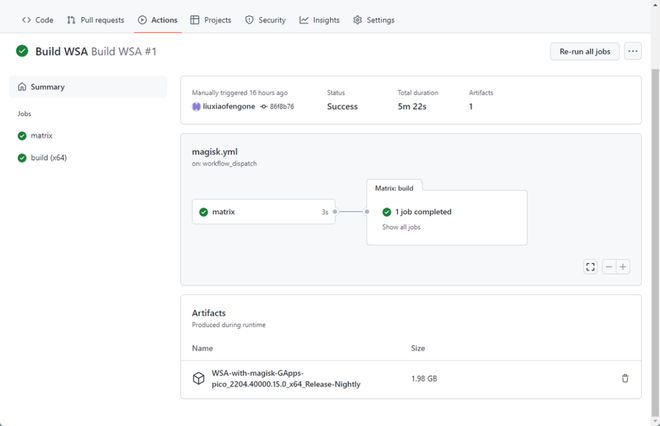
Task: Expand Show all jobs in matrix build
Action: click(401, 227)
